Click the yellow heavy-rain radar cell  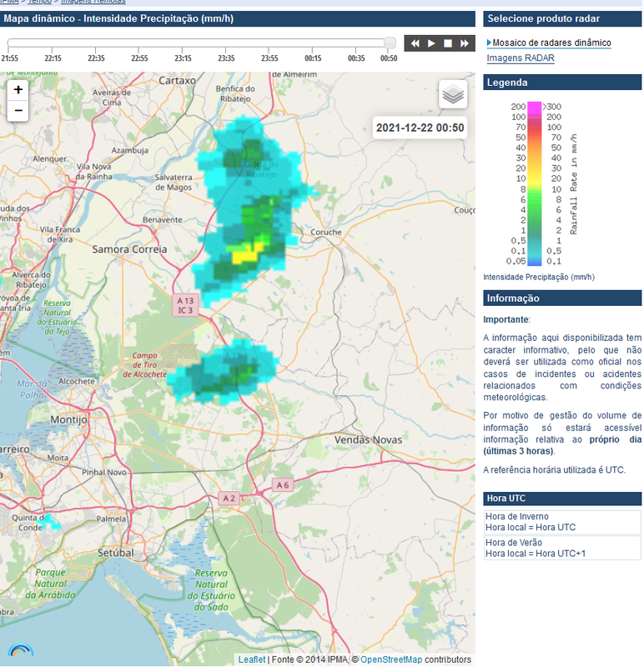247,253
